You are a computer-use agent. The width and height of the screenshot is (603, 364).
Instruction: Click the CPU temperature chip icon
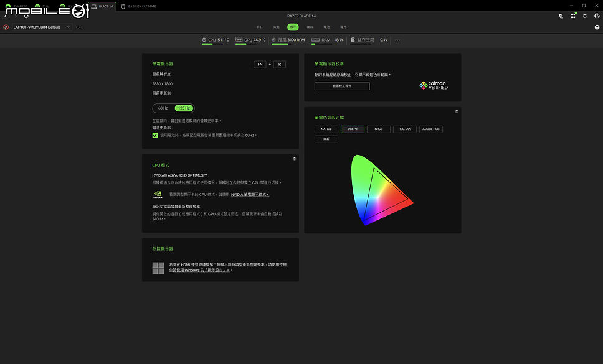click(204, 40)
